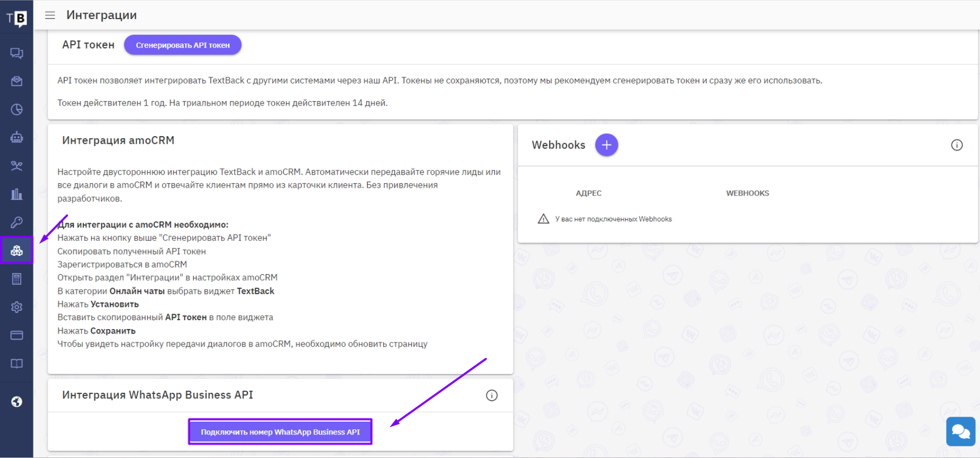Viewport: 980px width, 458px height.
Task: Show info for the Webhooks panel
Action: (x=956, y=145)
